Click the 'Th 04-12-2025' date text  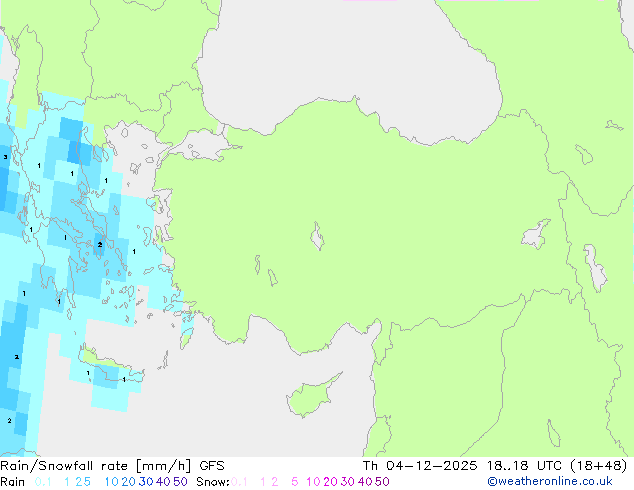point(420,466)
